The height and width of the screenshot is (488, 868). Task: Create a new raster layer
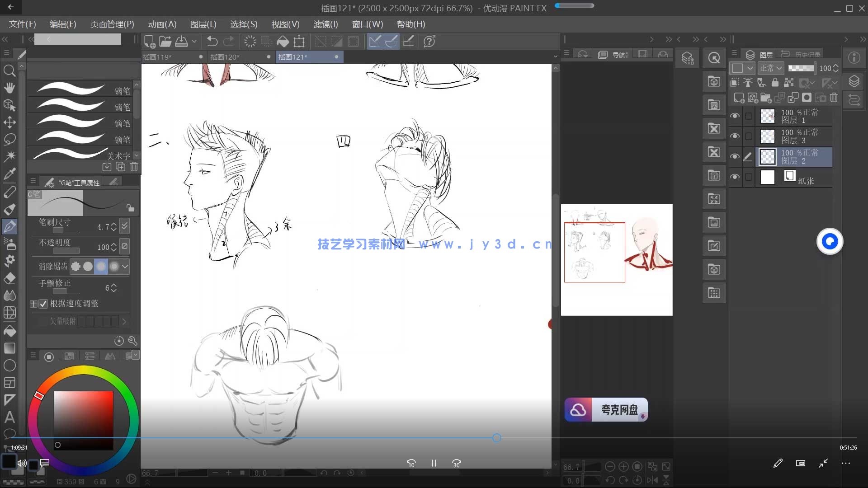click(x=739, y=98)
